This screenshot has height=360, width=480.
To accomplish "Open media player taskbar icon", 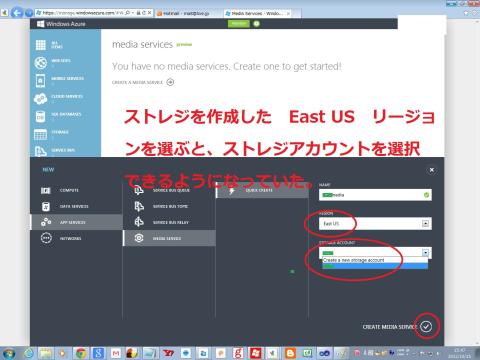I will (63, 353).
